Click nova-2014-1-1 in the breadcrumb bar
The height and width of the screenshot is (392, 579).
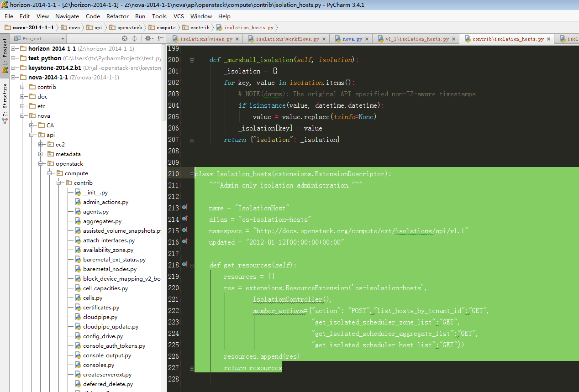[x=29, y=27]
